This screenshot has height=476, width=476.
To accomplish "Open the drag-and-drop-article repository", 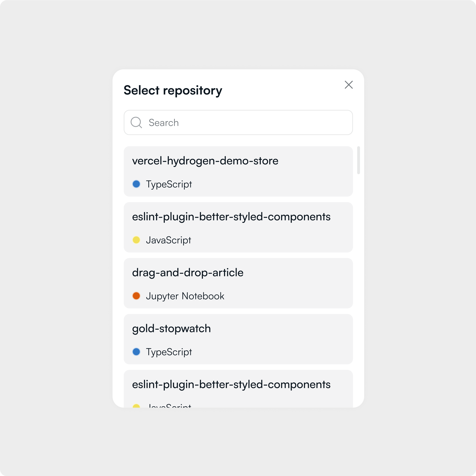I will 238,283.
